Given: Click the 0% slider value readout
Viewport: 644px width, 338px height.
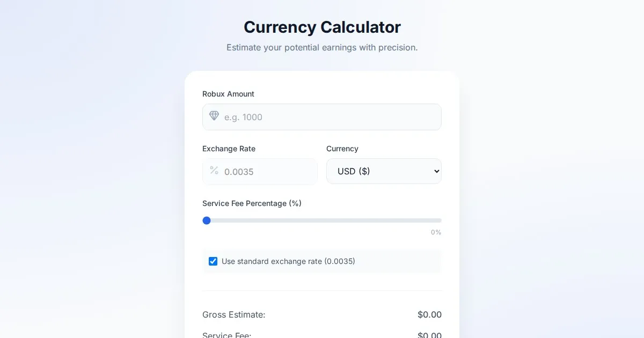Looking at the screenshot, I should [436, 232].
